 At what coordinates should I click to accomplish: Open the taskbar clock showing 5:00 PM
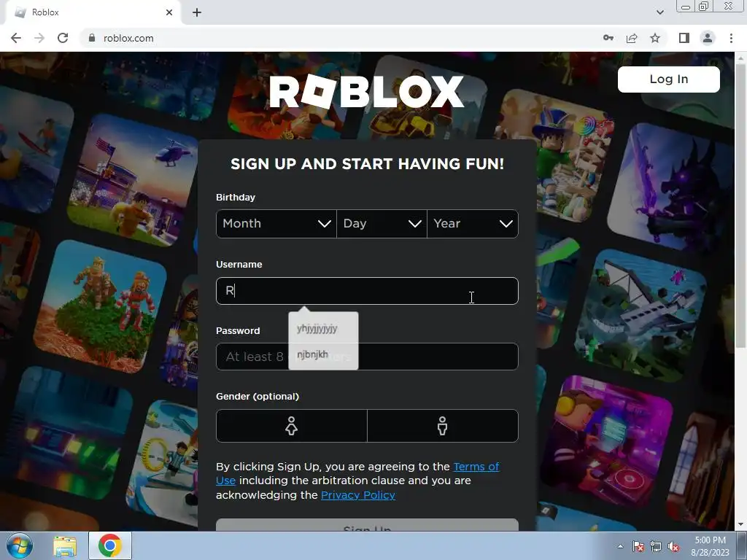coord(710,546)
